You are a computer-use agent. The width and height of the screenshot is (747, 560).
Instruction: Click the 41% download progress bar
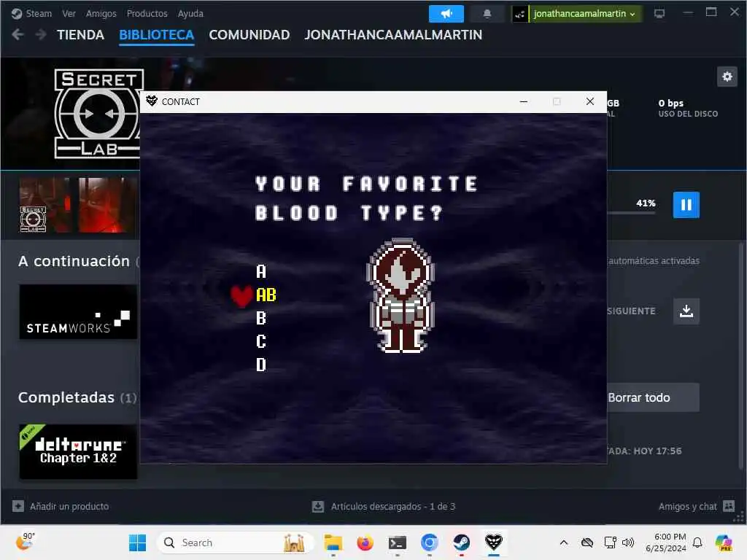click(631, 213)
